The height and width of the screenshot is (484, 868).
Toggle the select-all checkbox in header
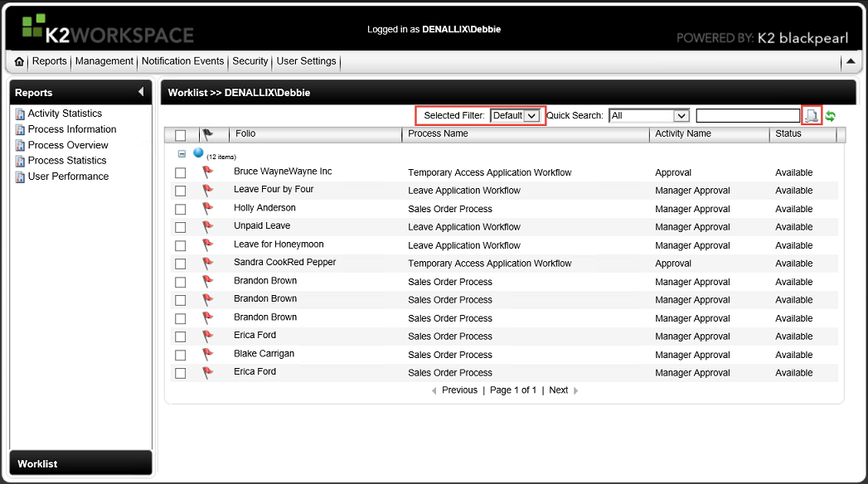181,135
